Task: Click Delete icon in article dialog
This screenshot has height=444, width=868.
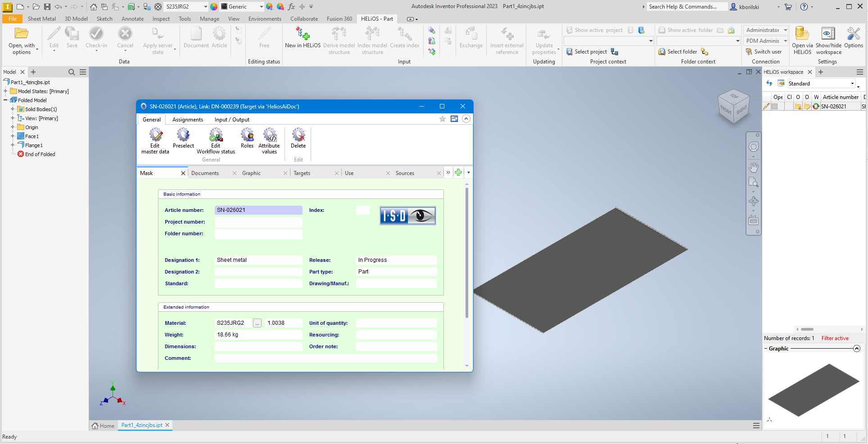Action: click(298, 138)
